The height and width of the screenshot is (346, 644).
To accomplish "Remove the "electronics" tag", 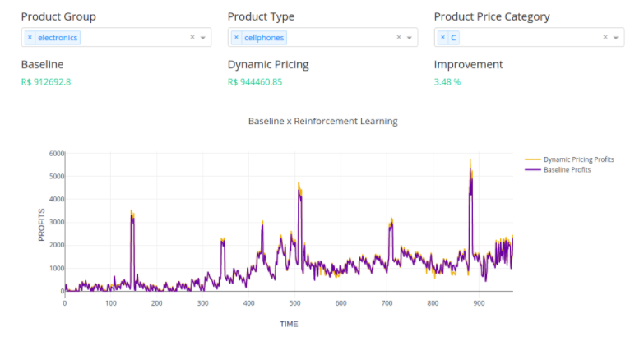I will coord(30,38).
